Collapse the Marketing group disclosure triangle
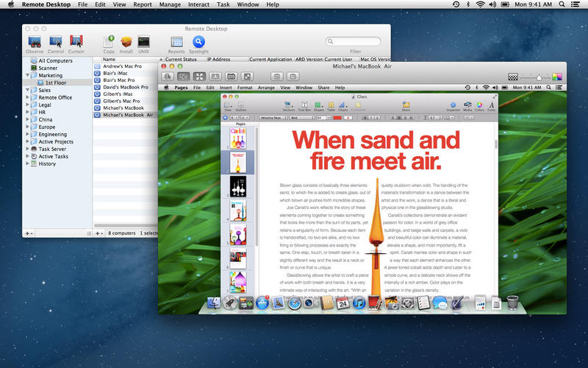This screenshot has width=588, height=368. point(27,75)
